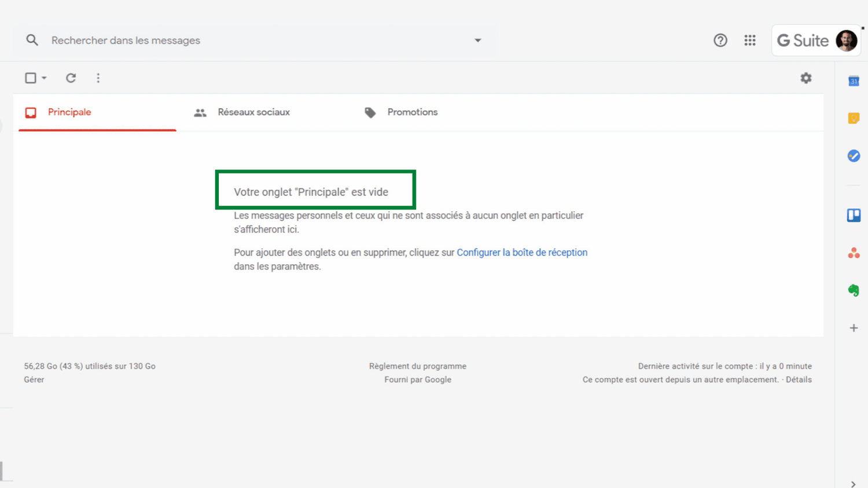The image size is (868, 488).
Task: Show advanced search options dropdown
Action: tap(477, 40)
